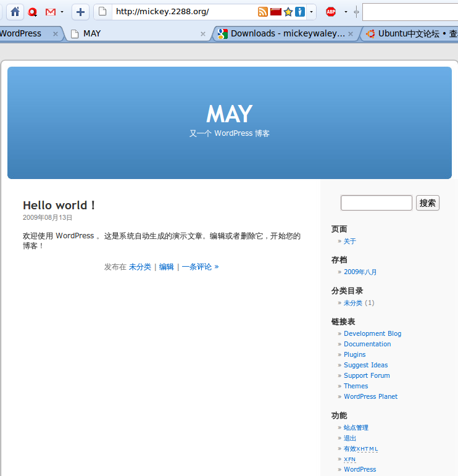458x476 pixels.
Task: Click the Adblock Plus ABP icon
Action: (x=331, y=12)
